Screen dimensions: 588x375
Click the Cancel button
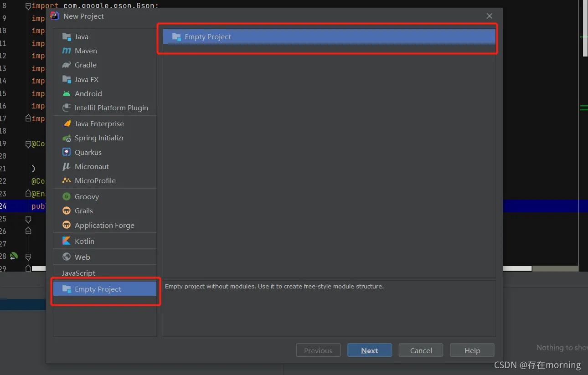coord(421,350)
